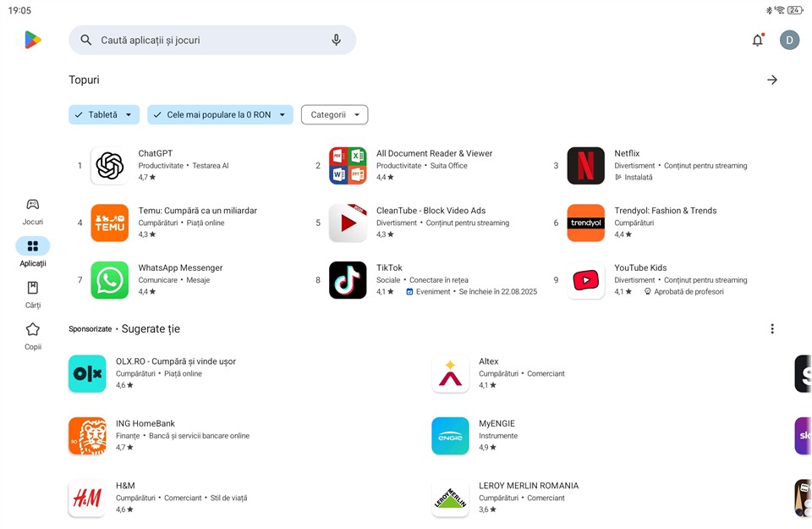Open the YouTube Kids icon
Image resolution: width=812 pixels, height=529 pixels.
[x=585, y=280]
